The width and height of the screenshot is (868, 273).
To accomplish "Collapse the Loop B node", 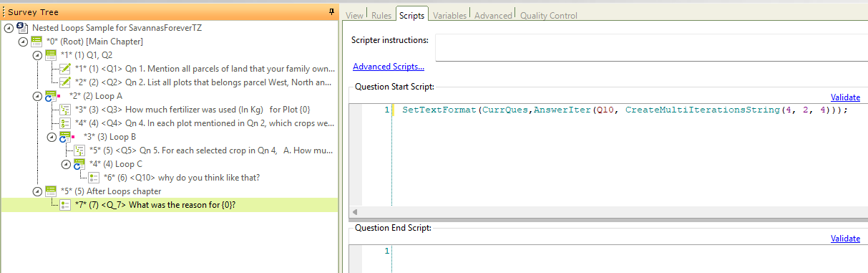I will [x=51, y=136].
